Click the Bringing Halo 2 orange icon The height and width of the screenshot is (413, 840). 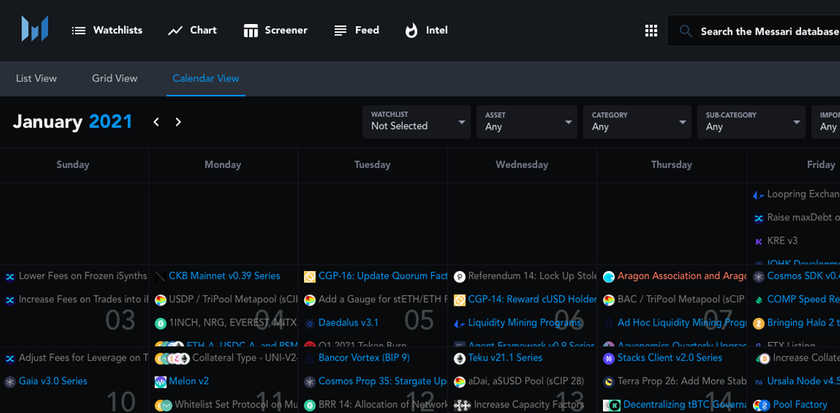point(758,324)
